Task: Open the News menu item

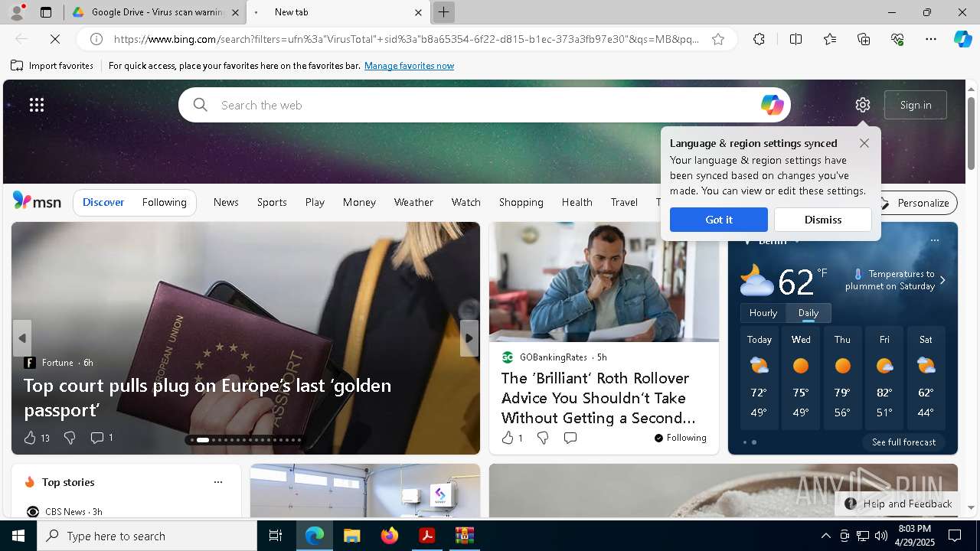Action: click(x=226, y=202)
